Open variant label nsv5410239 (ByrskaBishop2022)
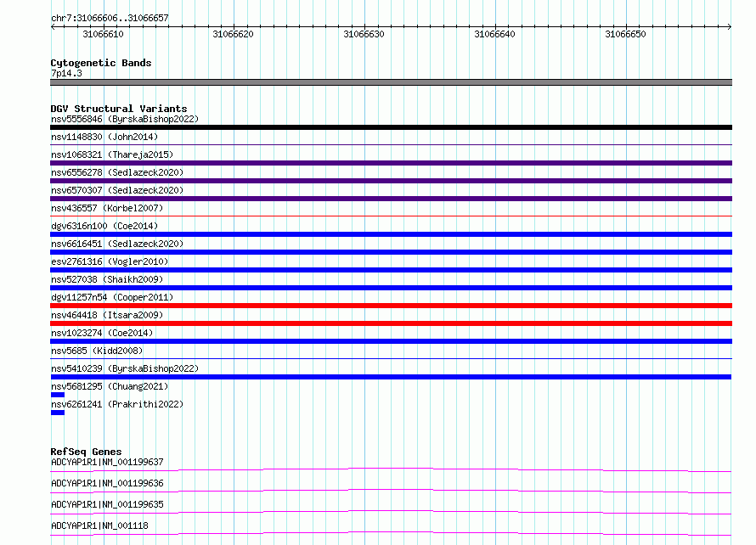Image resolution: width=756 pixels, height=545 pixels. (125, 368)
